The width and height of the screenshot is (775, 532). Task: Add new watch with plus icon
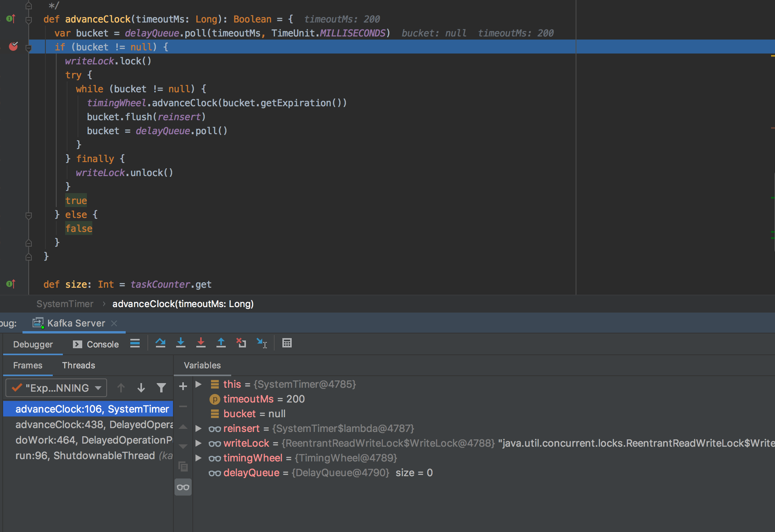[183, 386]
